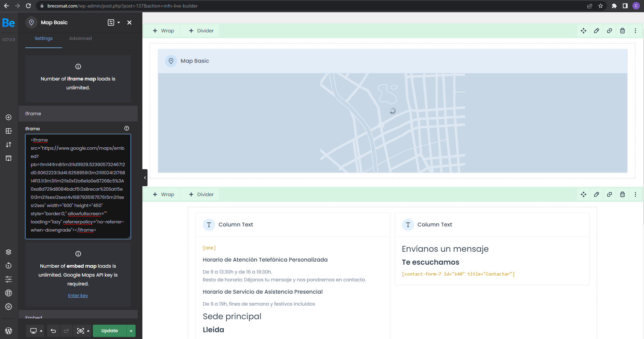Follow the Enter key link
644x339 pixels.
point(78,296)
